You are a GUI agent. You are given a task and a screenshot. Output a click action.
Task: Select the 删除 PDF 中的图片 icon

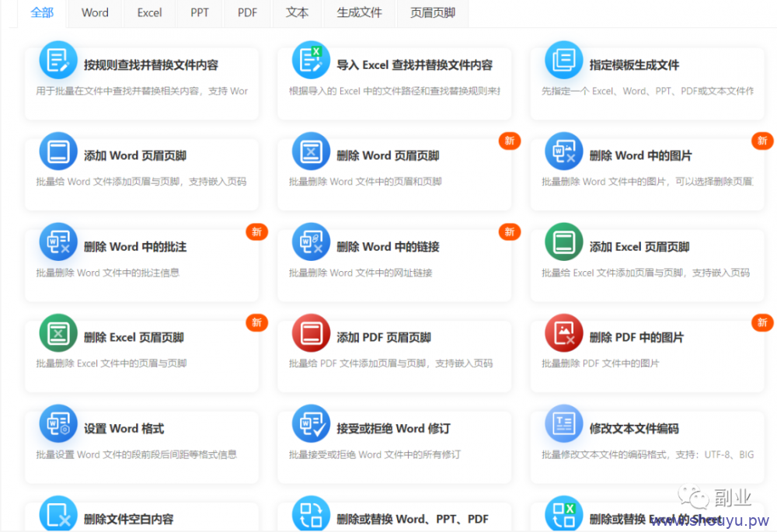pos(563,333)
